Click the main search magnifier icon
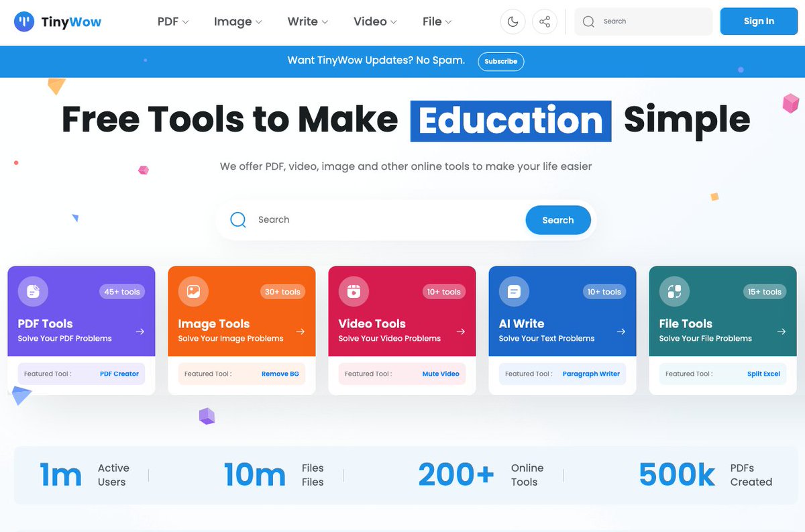This screenshot has width=805, height=532. (x=238, y=220)
